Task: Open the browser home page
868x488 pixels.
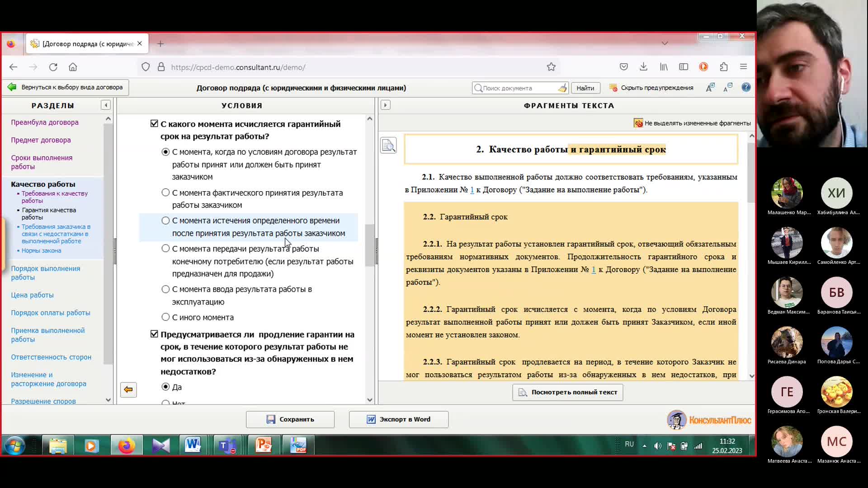Action: [x=73, y=67]
